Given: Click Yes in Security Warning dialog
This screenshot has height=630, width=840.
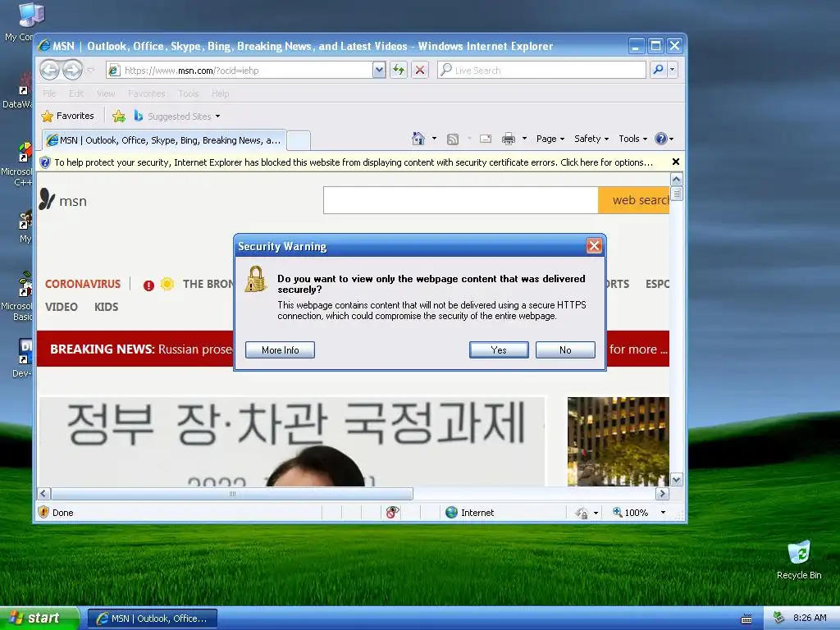Looking at the screenshot, I should 499,349.
